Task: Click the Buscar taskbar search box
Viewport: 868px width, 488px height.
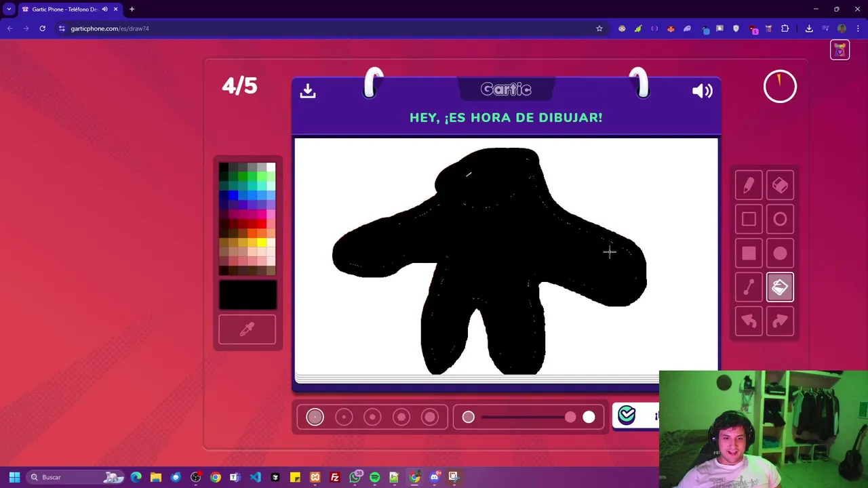Action: pos(76,477)
